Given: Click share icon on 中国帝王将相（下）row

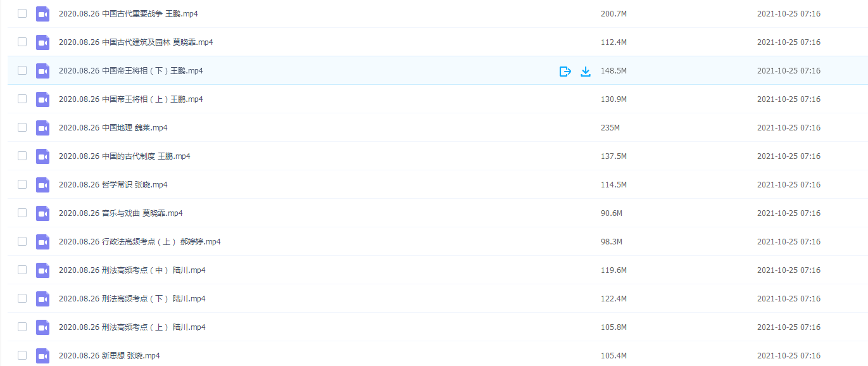Looking at the screenshot, I should (565, 72).
